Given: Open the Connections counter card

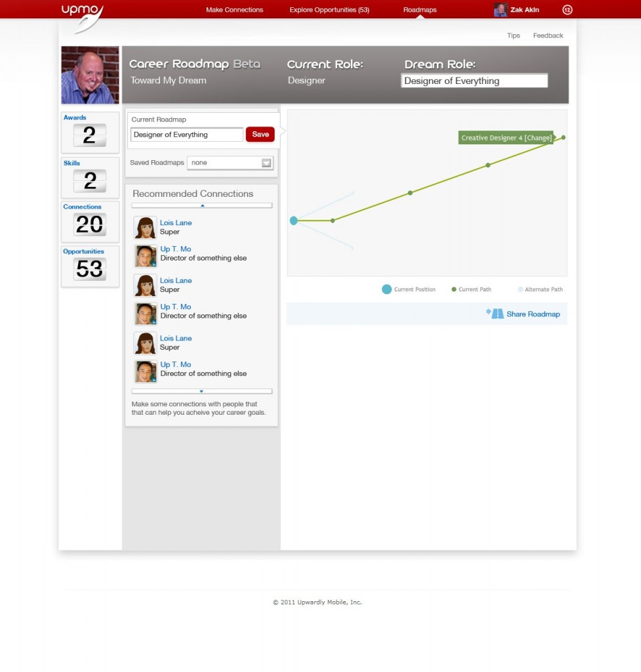Looking at the screenshot, I should pyautogui.click(x=90, y=222).
